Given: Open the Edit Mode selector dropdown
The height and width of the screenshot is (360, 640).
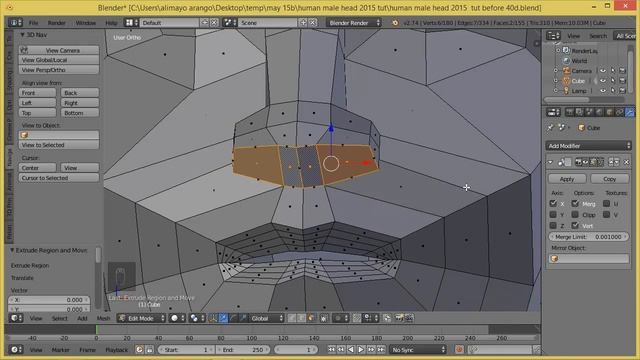Looking at the screenshot, I should click(141, 318).
